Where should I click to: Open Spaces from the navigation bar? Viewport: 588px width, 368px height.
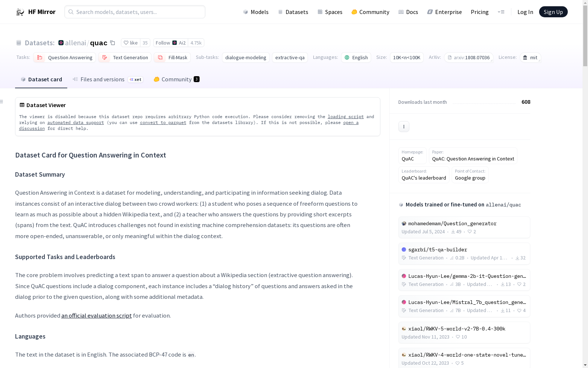330,12
